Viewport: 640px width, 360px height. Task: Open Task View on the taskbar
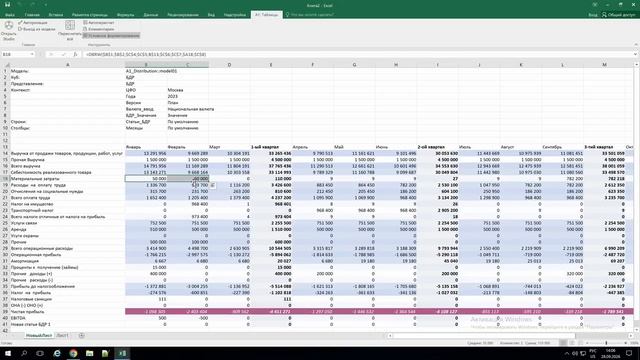[40, 353]
